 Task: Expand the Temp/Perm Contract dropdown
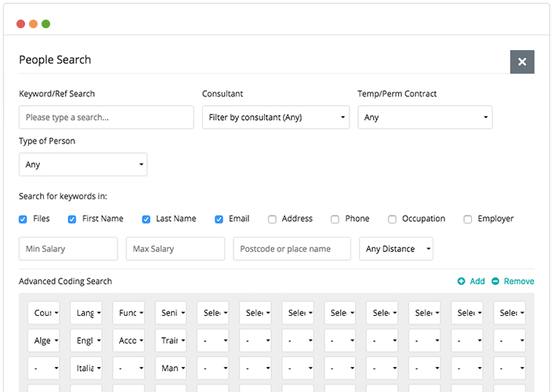click(425, 118)
